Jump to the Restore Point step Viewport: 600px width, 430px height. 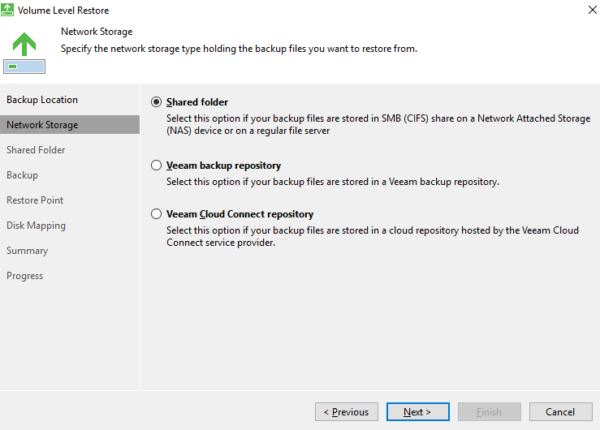[35, 200]
